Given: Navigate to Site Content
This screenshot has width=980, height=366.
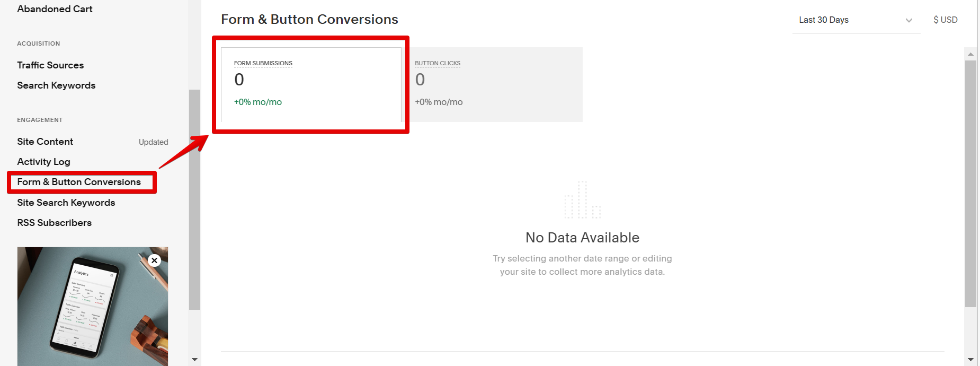Looking at the screenshot, I should [45, 142].
